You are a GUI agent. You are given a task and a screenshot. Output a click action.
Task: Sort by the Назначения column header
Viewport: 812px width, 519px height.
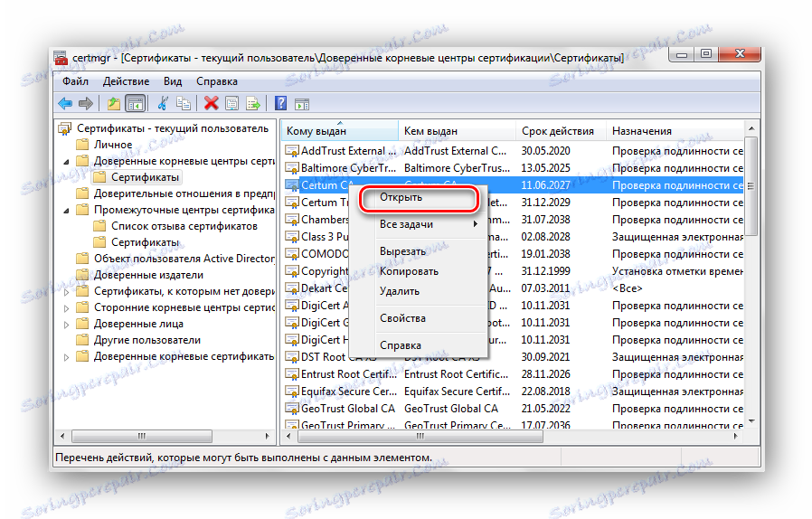(675, 131)
